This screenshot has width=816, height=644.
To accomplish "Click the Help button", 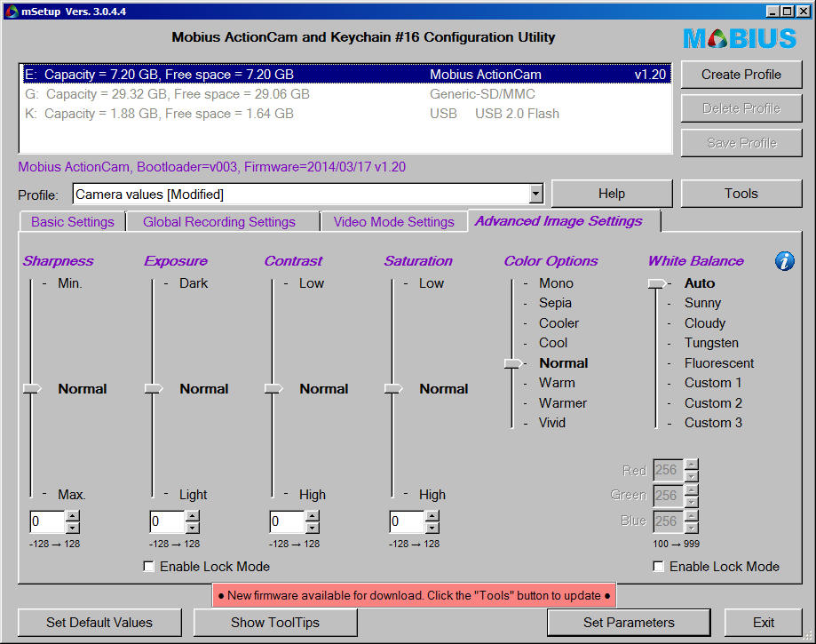I will (x=612, y=194).
